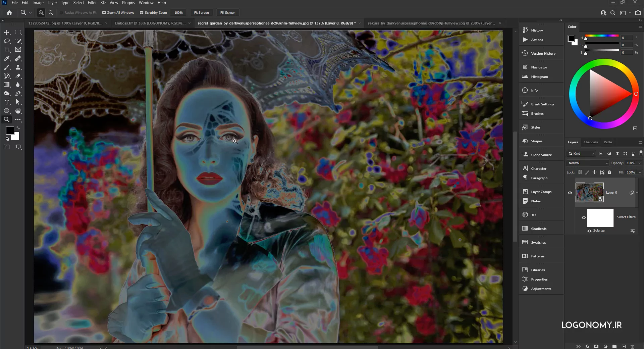Select the Eraser tool

pyautogui.click(x=18, y=76)
